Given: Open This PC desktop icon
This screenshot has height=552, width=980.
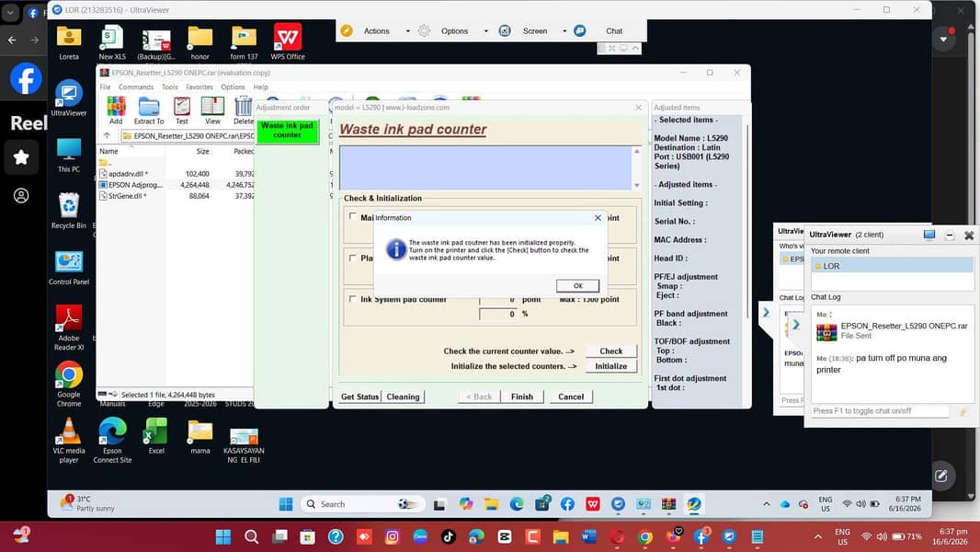Looking at the screenshot, I should pyautogui.click(x=69, y=155).
